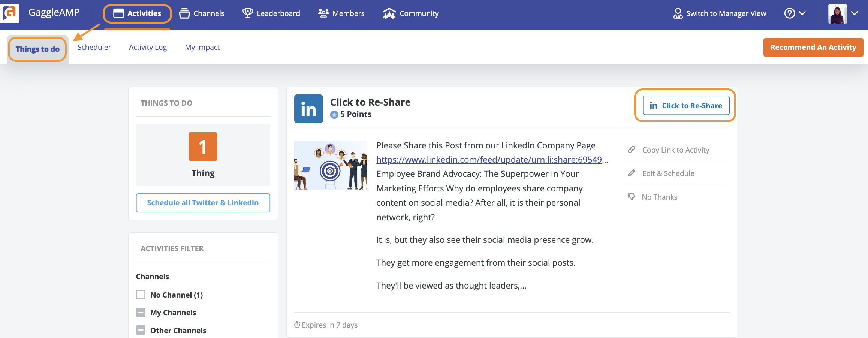The image size is (868, 338).
Task: Open the Activity Log tab
Action: [x=148, y=47]
